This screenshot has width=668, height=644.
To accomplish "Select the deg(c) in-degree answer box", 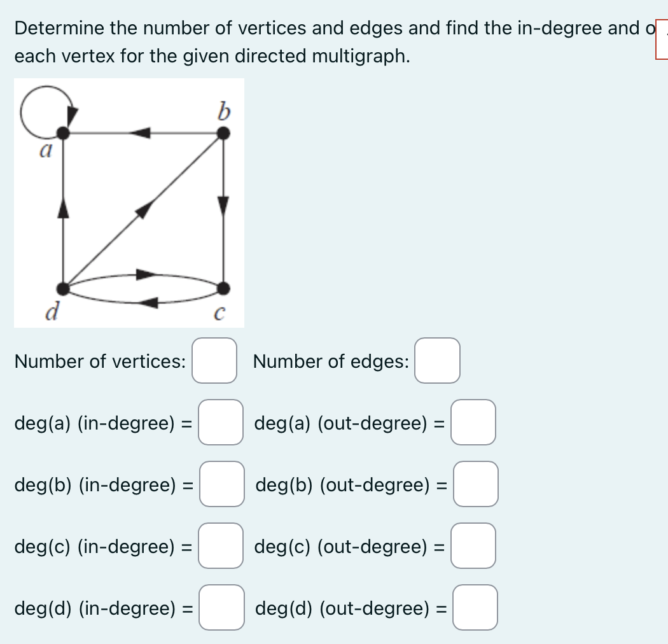I will point(219,546).
